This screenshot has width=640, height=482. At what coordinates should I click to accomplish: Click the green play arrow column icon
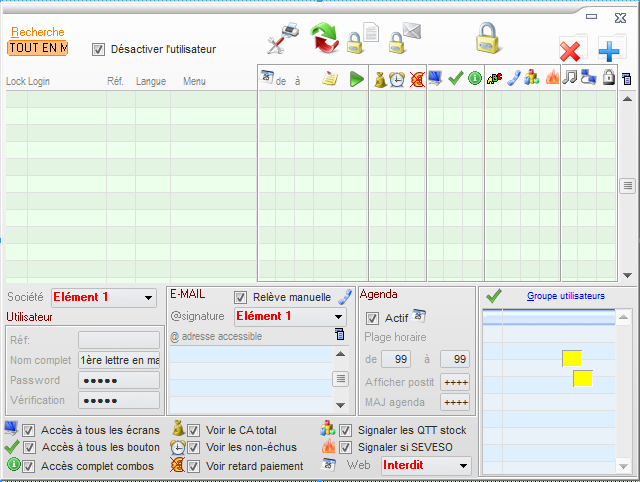[x=357, y=79]
